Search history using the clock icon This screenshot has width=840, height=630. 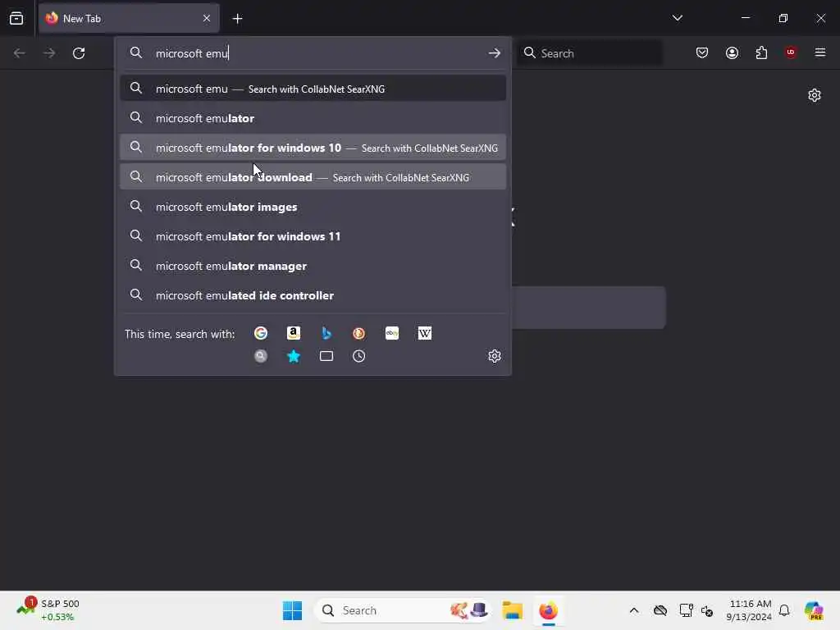(358, 356)
